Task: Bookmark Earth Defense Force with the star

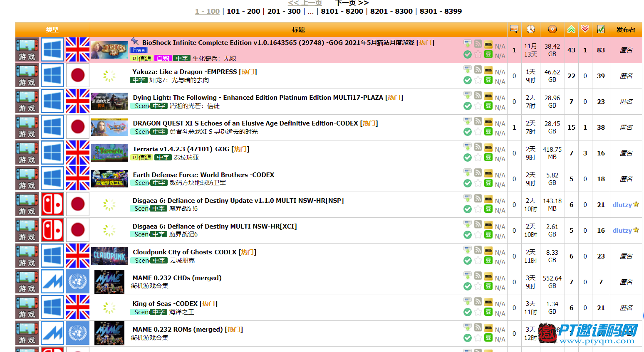Action: (x=478, y=183)
